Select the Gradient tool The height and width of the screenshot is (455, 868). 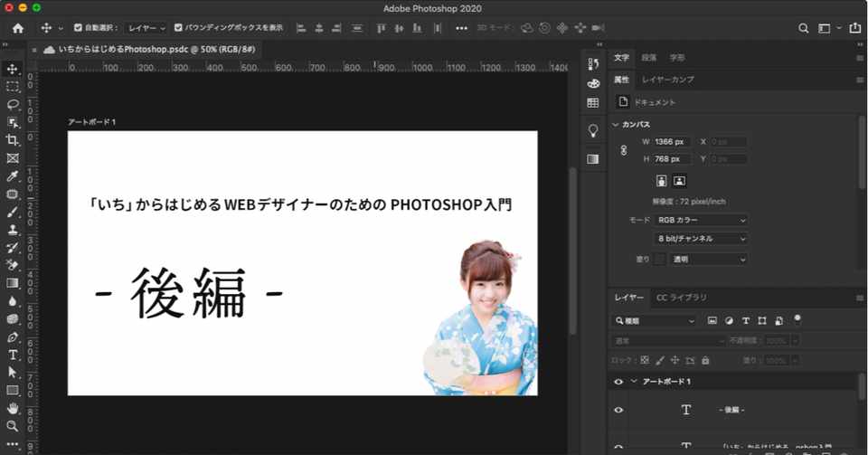(x=12, y=283)
